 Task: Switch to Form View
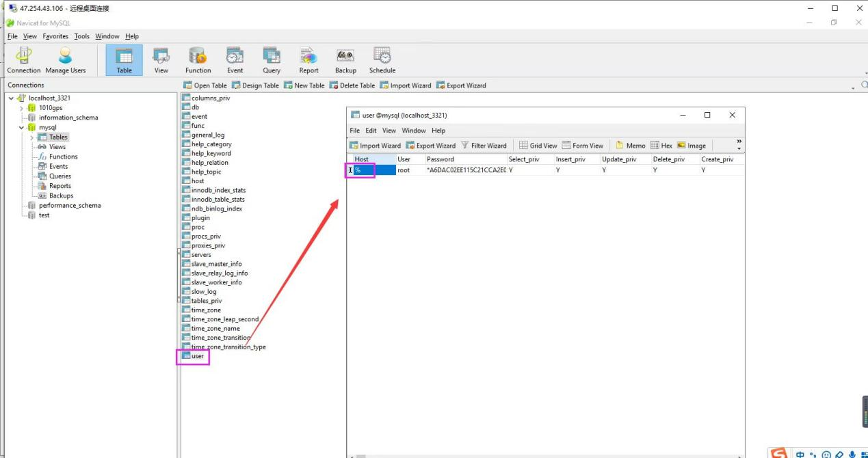click(583, 146)
